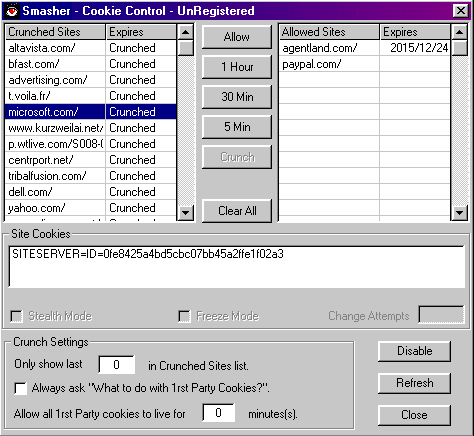Click Expires header in Allowed Sites list
Screen dimensions: 474x436
tap(415, 32)
